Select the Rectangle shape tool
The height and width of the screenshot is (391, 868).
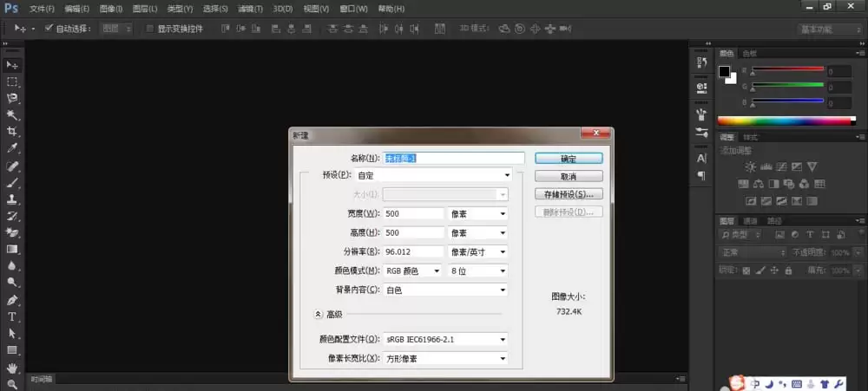click(12, 350)
